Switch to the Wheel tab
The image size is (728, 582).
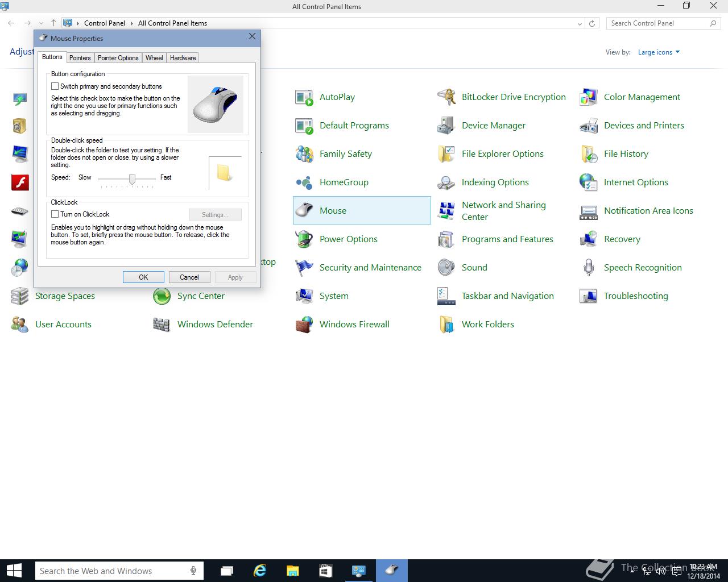(x=154, y=58)
